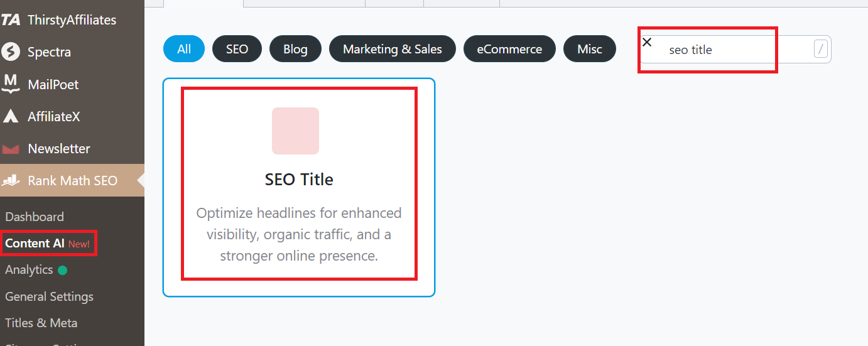Screen dimensions: 868x346
Task: Show eCommerce AI tools
Action: coord(509,49)
